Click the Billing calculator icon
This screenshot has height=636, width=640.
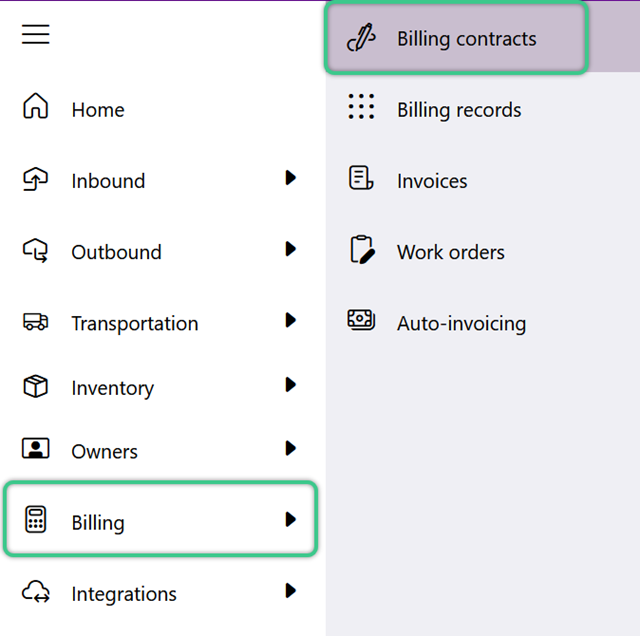point(36,519)
